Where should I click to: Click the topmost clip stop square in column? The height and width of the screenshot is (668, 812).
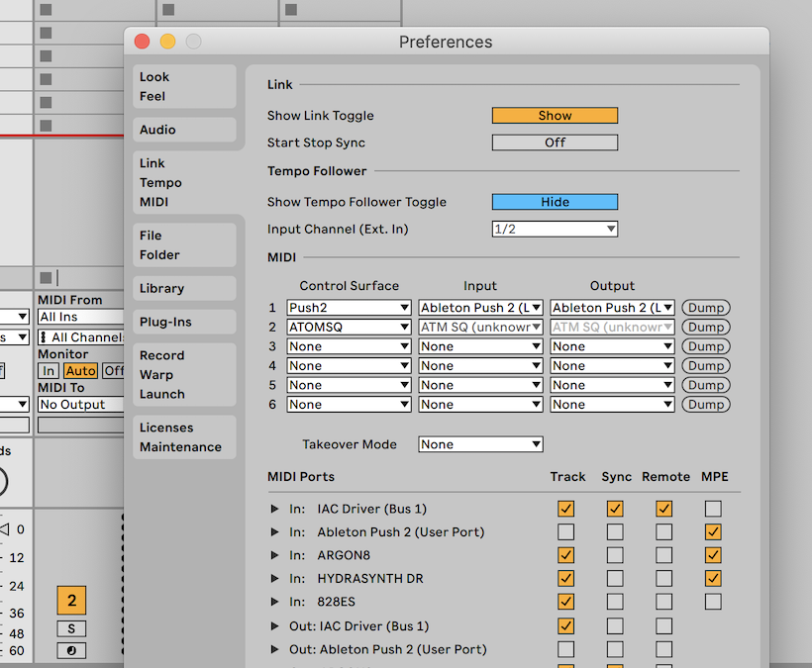[x=47, y=10]
